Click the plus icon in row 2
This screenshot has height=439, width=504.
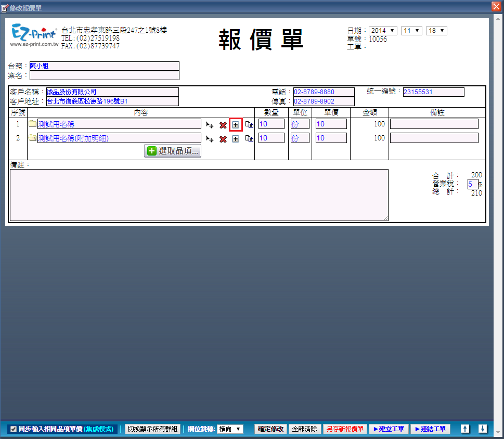click(236, 139)
